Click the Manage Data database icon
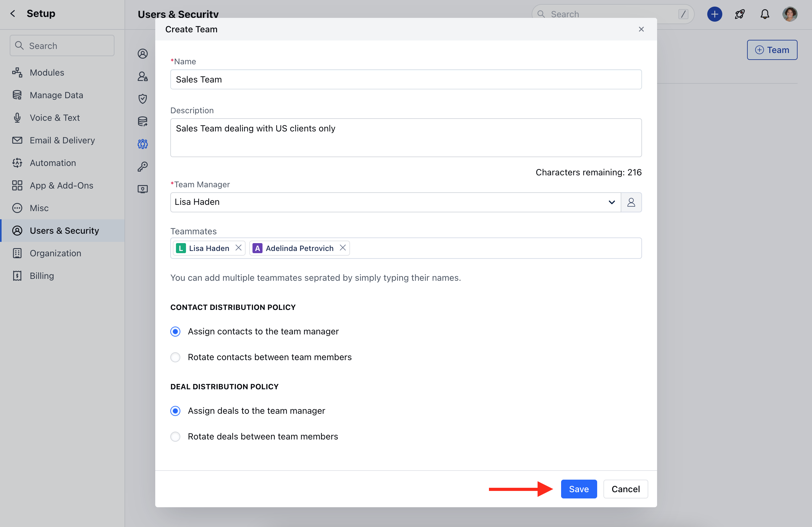This screenshot has height=527, width=812. pyautogui.click(x=17, y=95)
